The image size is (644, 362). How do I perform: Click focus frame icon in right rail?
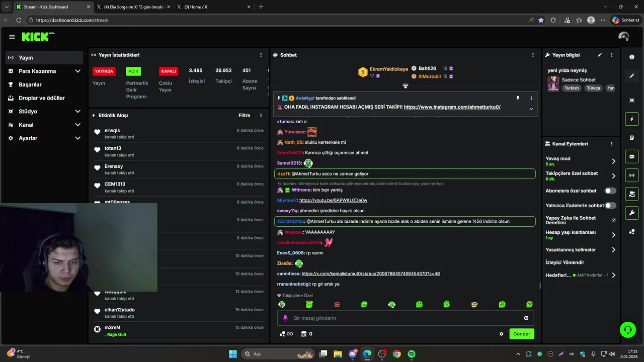pyautogui.click(x=632, y=100)
